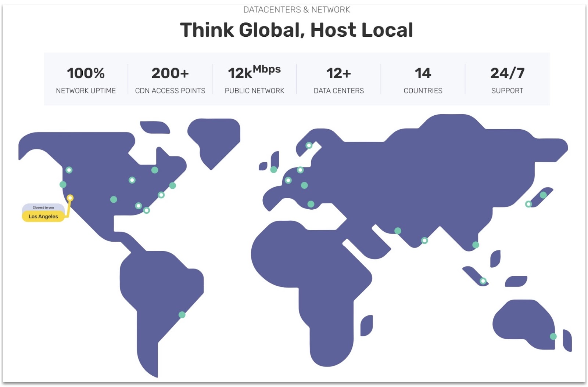Click the 200+ CDN Access Points stat

tap(170, 80)
